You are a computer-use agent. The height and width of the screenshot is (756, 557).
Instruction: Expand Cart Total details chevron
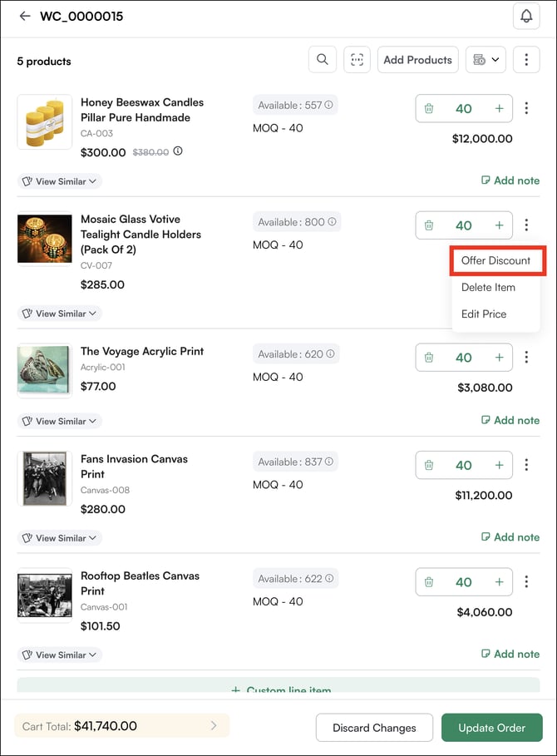click(214, 726)
